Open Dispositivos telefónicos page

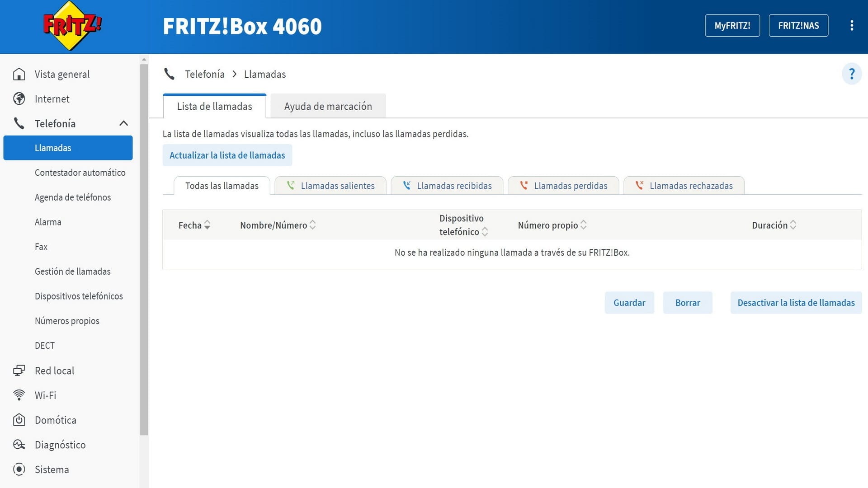point(79,296)
